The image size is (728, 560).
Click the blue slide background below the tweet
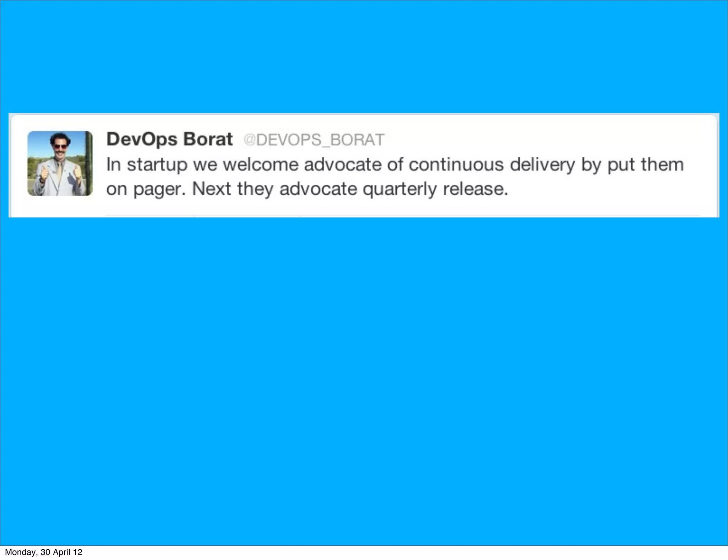(x=364, y=380)
